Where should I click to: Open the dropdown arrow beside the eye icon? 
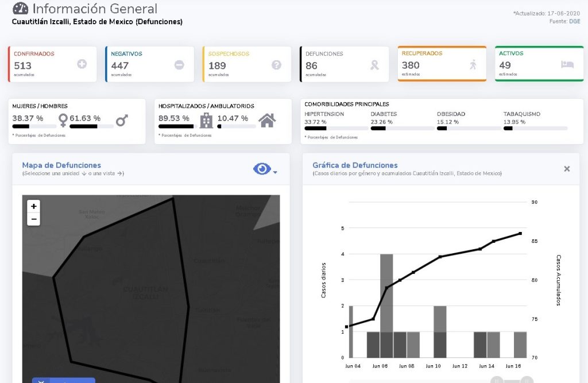click(x=276, y=172)
